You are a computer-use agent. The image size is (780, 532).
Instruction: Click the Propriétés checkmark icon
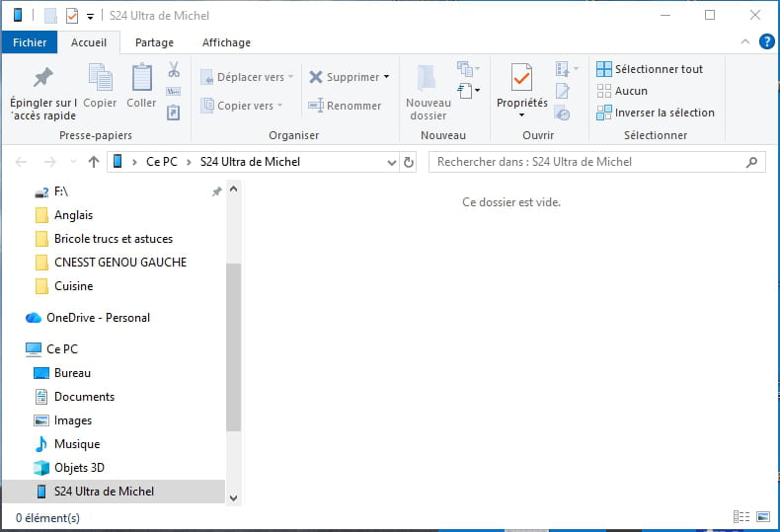coord(521,77)
